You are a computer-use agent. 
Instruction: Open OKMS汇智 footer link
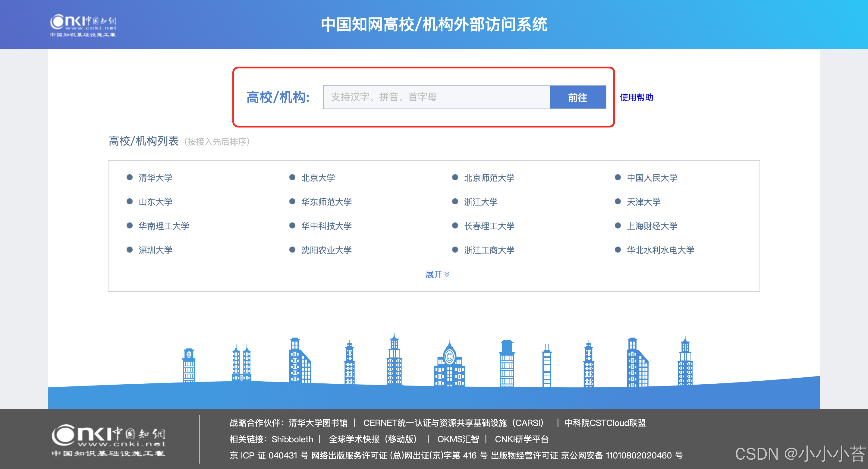[x=458, y=439]
